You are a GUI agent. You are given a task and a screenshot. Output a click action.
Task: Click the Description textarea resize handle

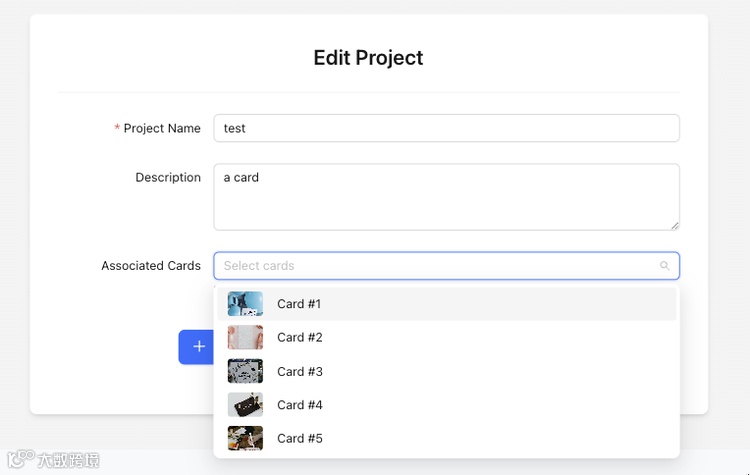(x=675, y=225)
